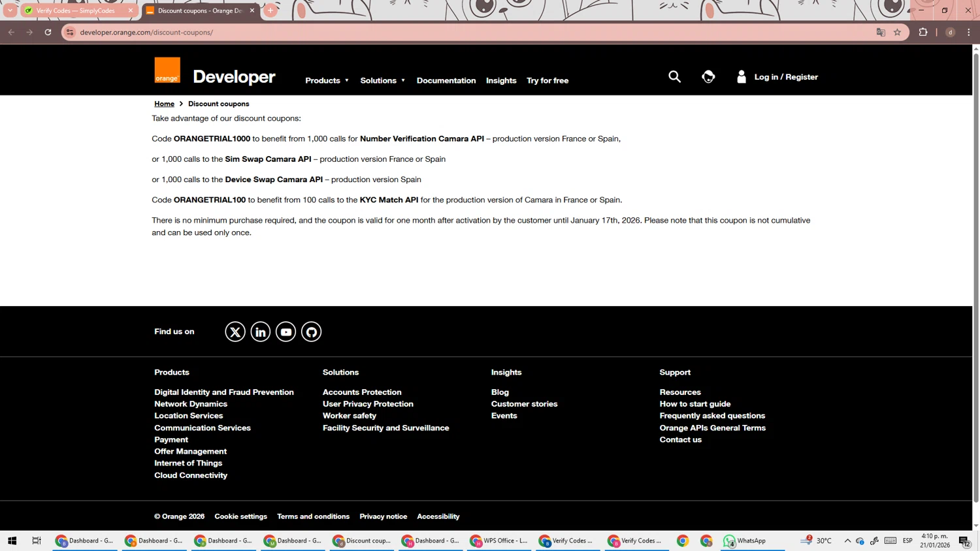Show hidden system tray icons chevron
980x551 pixels.
click(x=847, y=541)
